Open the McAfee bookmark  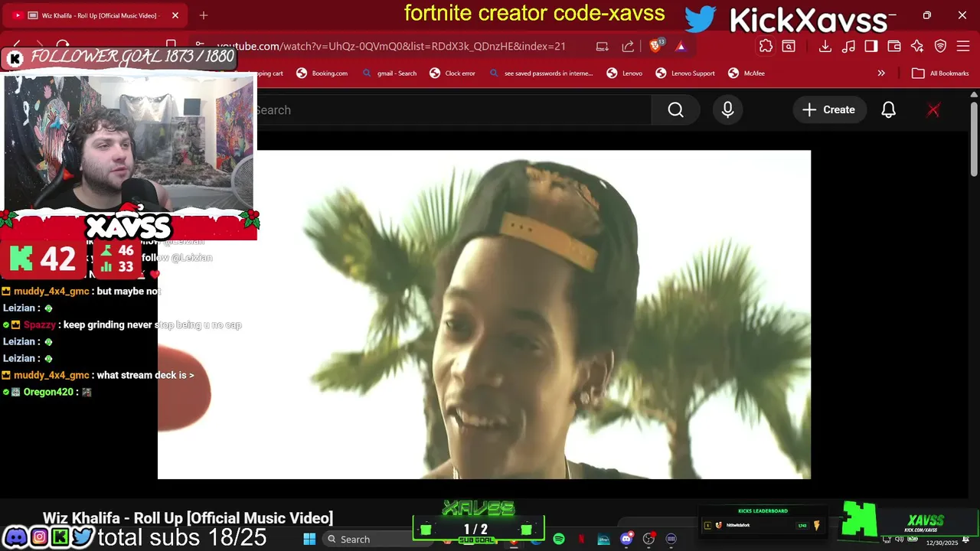point(746,73)
